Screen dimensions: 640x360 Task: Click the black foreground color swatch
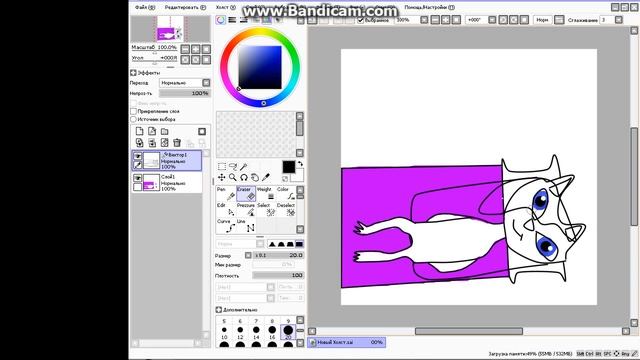[x=288, y=167]
